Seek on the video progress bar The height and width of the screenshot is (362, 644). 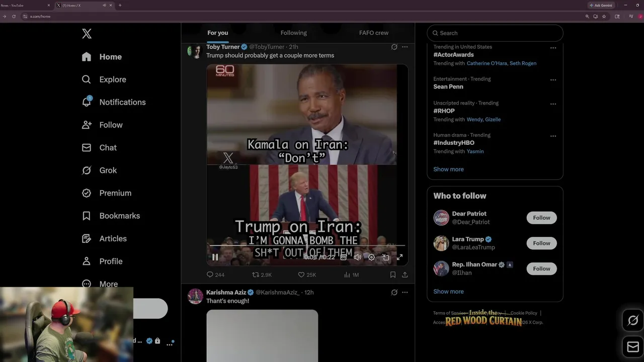pyautogui.click(x=307, y=246)
